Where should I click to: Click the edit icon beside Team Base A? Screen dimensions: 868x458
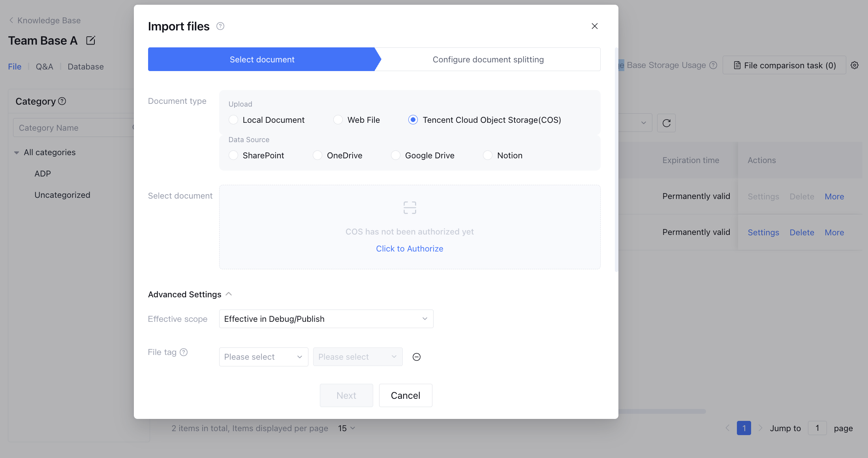(x=90, y=40)
